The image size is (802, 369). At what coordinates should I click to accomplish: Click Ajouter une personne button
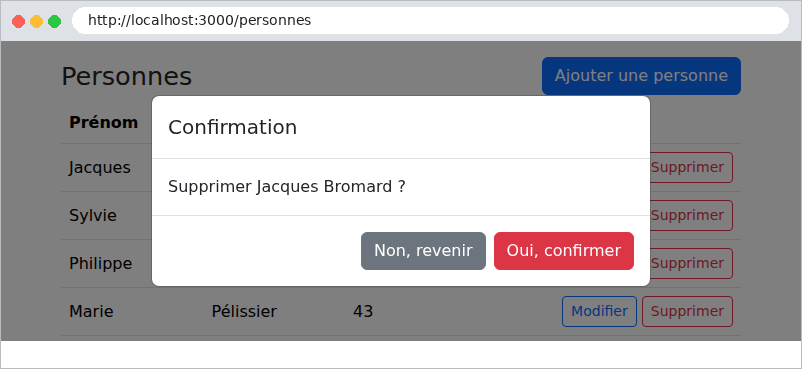[641, 76]
